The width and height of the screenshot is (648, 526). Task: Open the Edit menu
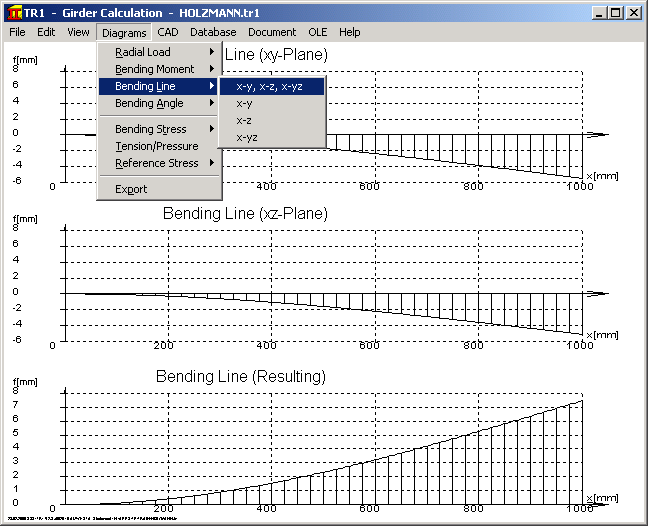point(46,32)
